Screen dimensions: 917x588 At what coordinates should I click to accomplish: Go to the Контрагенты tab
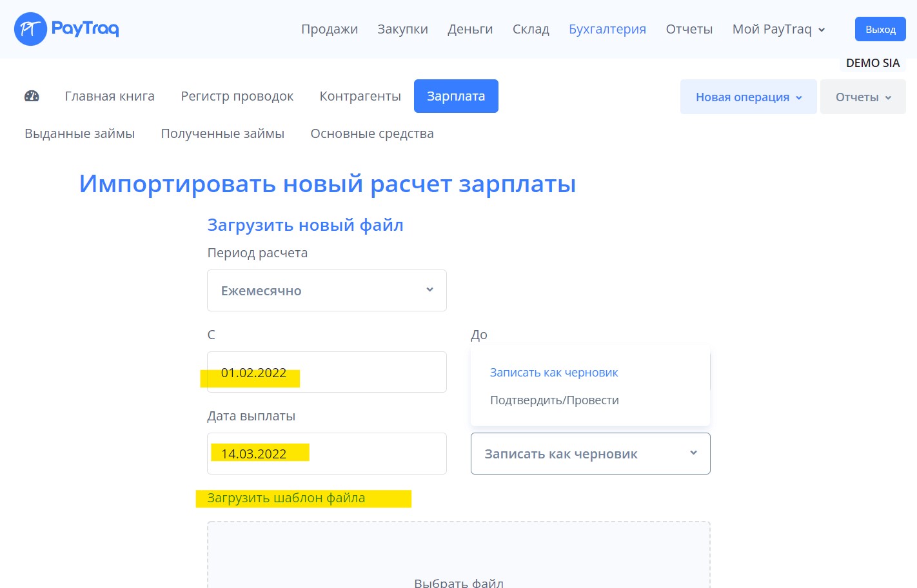(x=360, y=96)
